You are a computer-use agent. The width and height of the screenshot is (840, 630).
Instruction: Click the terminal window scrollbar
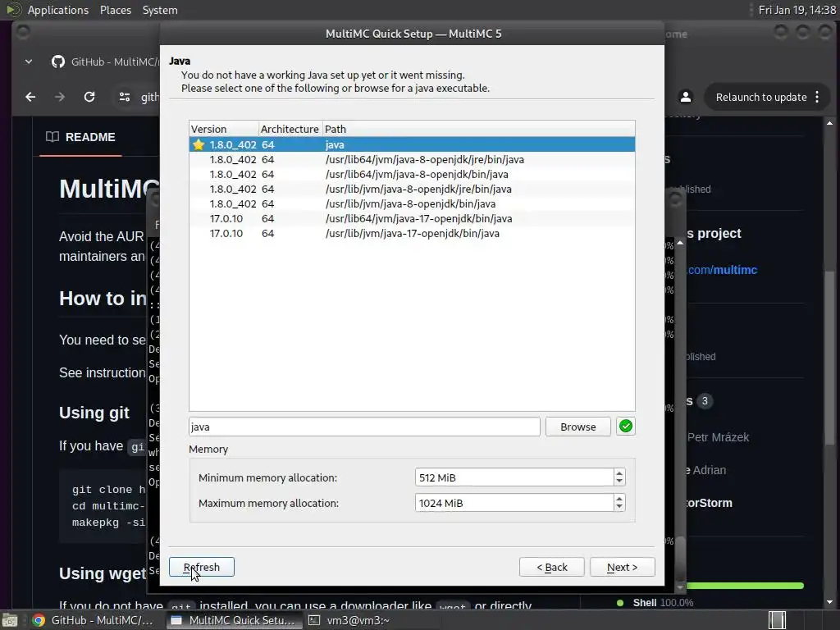tap(680, 558)
